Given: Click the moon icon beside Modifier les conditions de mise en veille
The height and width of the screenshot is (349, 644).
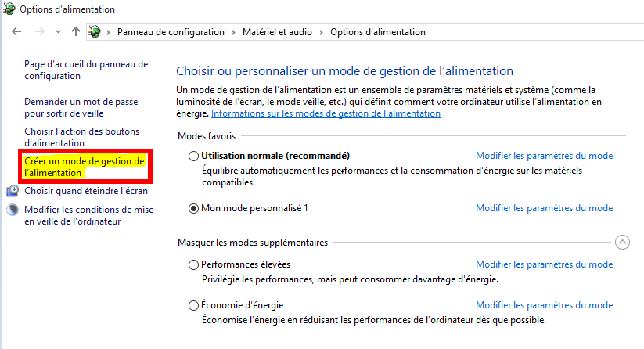Looking at the screenshot, I should pyautogui.click(x=13, y=210).
